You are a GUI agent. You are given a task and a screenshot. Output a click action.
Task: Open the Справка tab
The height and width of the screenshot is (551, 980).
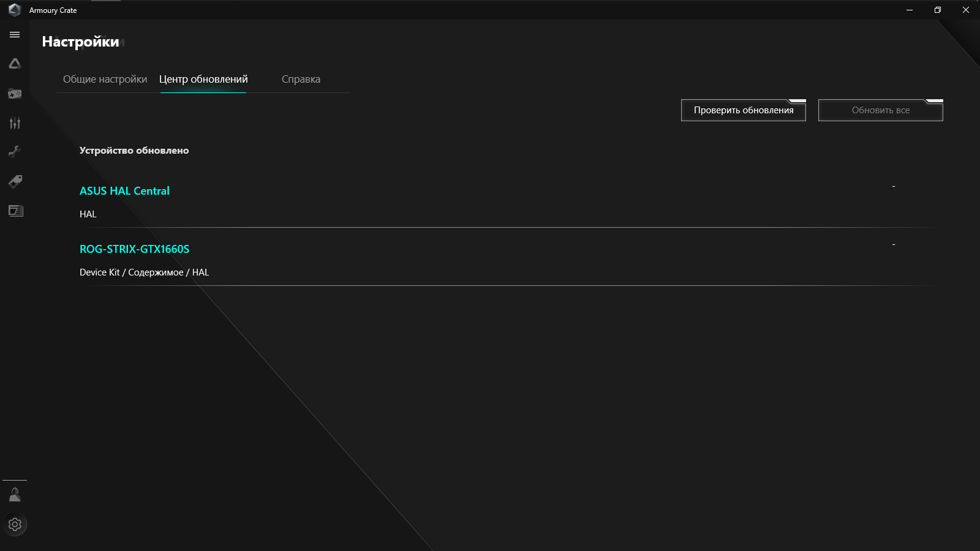(301, 79)
